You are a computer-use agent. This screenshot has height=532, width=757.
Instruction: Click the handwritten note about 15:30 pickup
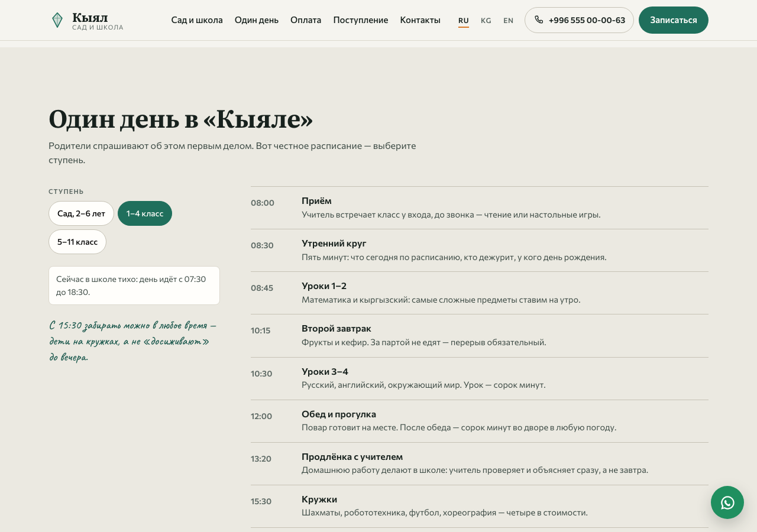click(133, 342)
